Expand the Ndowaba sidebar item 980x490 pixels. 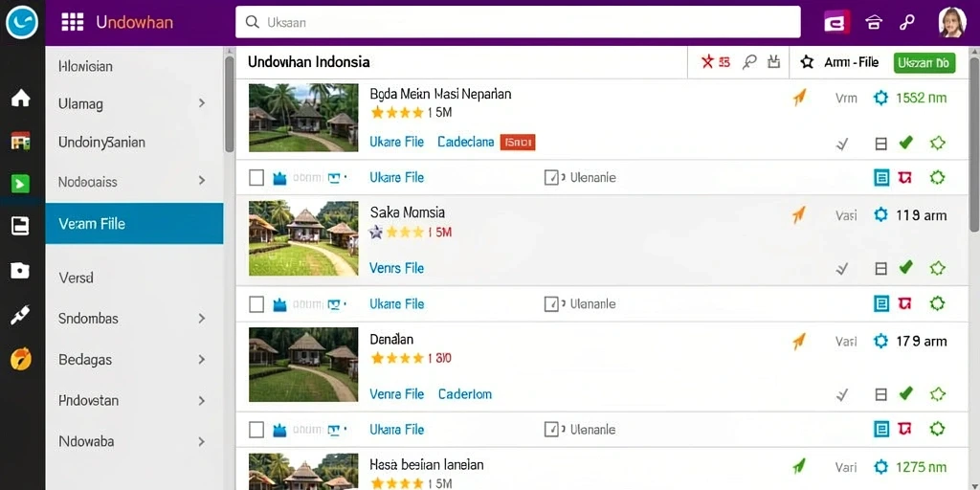[x=201, y=441]
